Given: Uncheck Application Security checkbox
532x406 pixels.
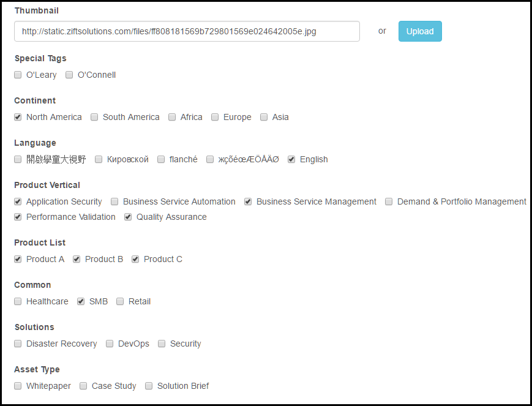Looking at the screenshot, I should coord(18,201).
